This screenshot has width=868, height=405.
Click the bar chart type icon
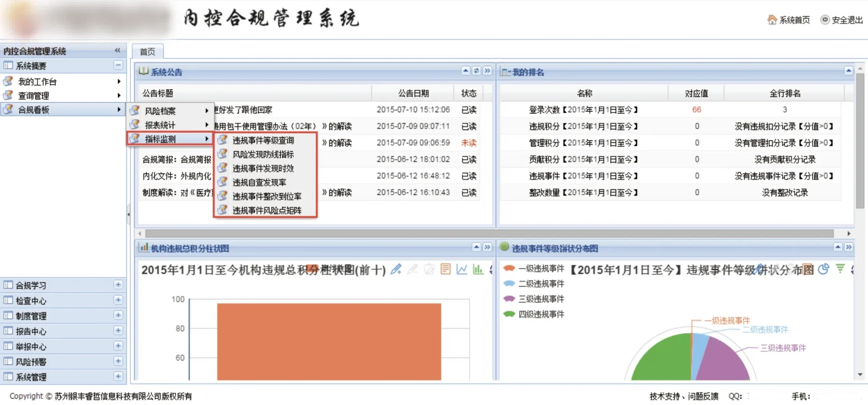[x=478, y=269]
